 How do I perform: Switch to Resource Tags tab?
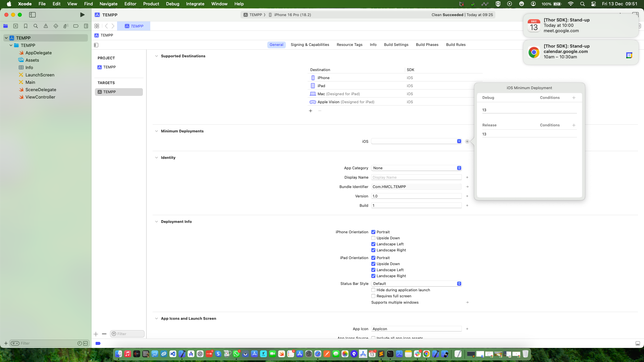pos(350,45)
